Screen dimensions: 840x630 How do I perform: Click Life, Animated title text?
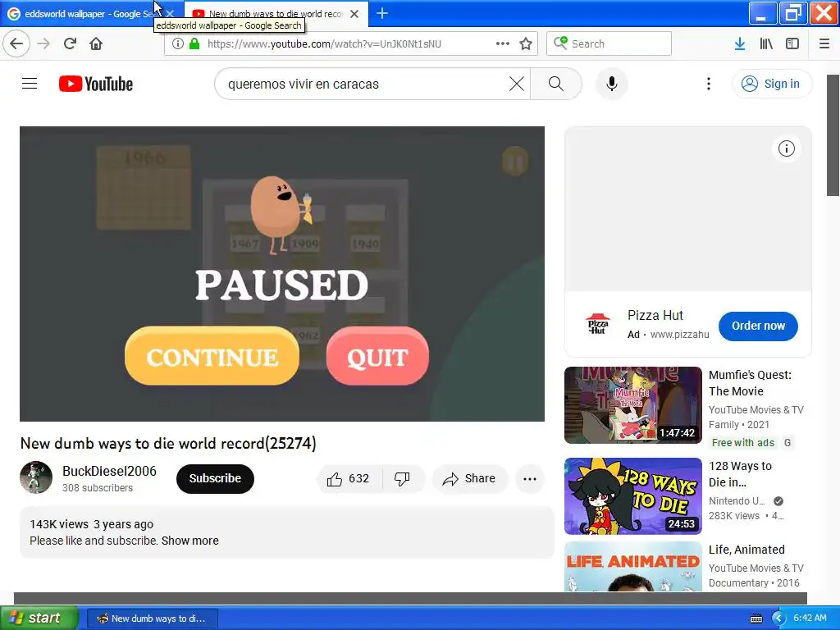(x=746, y=550)
